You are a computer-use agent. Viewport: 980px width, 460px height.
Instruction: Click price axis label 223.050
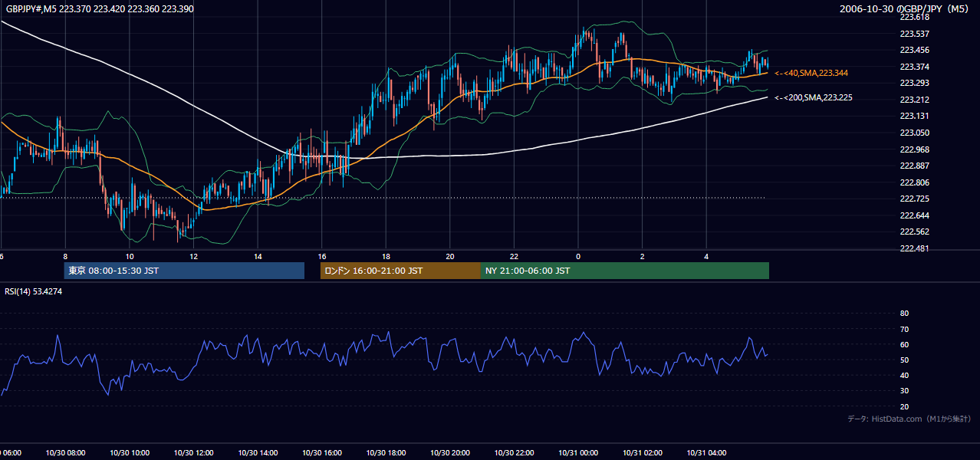914,133
